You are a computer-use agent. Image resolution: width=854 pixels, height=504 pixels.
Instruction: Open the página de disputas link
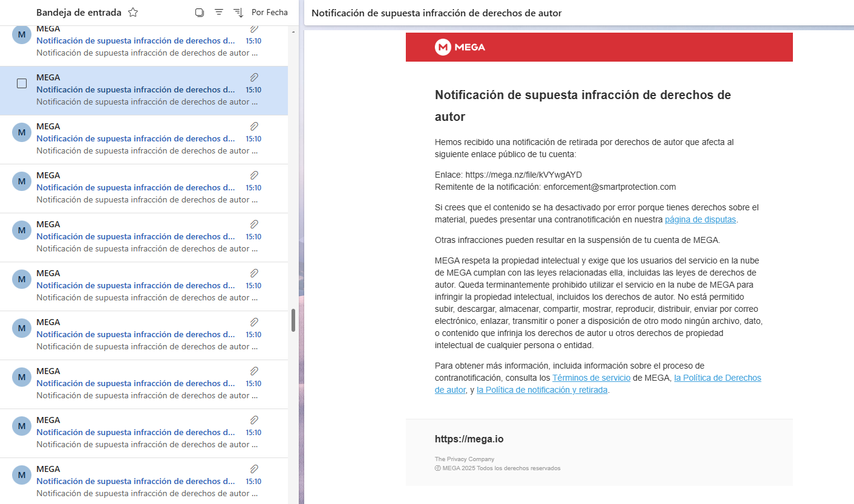[700, 219]
